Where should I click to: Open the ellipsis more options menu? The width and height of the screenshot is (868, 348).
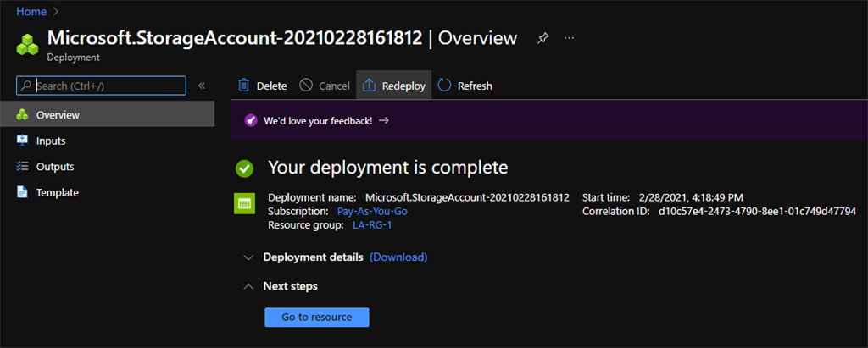tap(569, 39)
